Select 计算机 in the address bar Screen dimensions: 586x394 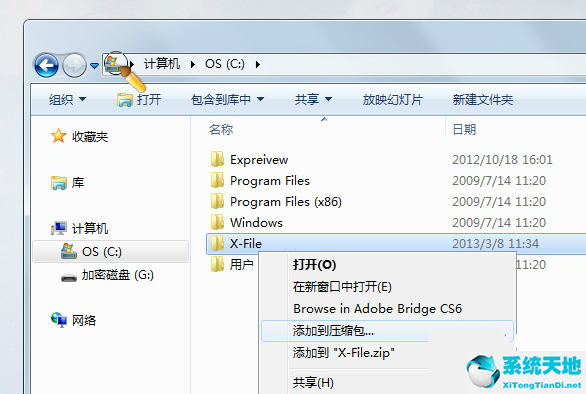[x=162, y=64]
